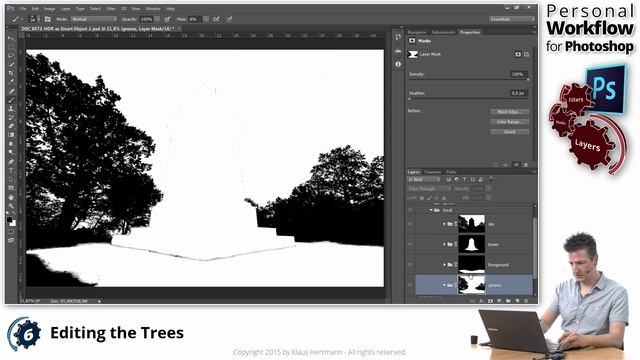Image resolution: width=640 pixels, height=360 pixels.
Task: Open the Window menu
Action: click(153, 9)
